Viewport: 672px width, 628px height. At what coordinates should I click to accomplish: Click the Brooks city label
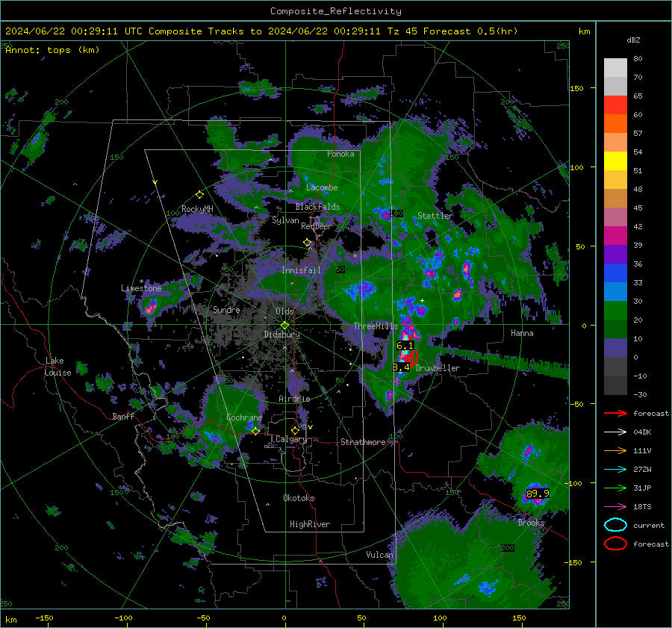(x=531, y=523)
